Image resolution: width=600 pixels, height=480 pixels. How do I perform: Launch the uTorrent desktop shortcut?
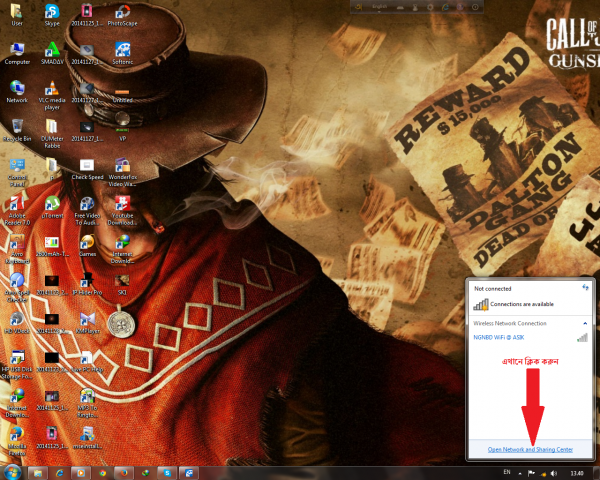[52, 207]
